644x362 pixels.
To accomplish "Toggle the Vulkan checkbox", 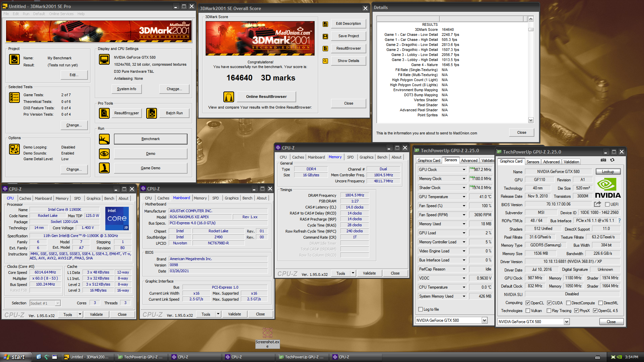I will point(528,311).
